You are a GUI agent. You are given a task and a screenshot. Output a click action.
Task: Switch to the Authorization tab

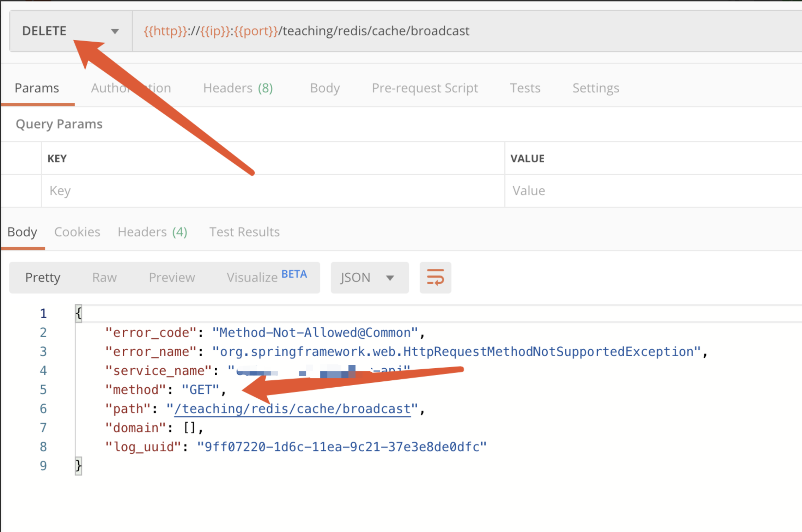131,88
